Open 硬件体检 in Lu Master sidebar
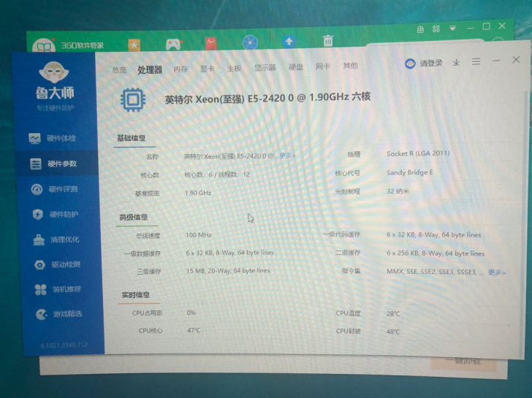 coord(53,138)
